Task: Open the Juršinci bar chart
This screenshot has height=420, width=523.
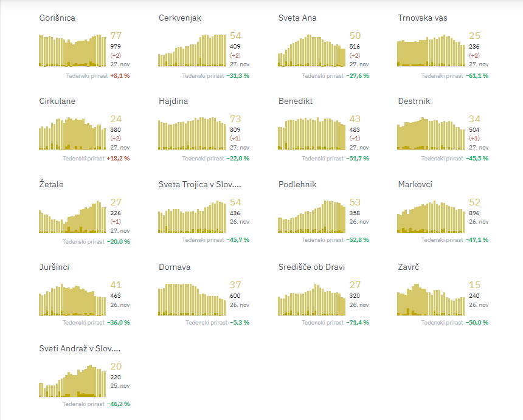Action: [72, 300]
